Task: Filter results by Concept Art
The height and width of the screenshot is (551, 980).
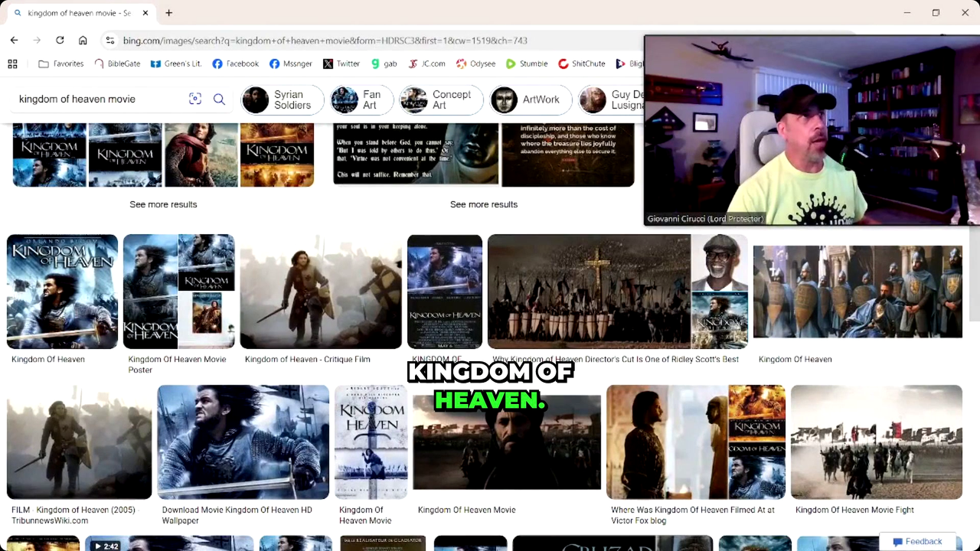Action: tap(441, 99)
